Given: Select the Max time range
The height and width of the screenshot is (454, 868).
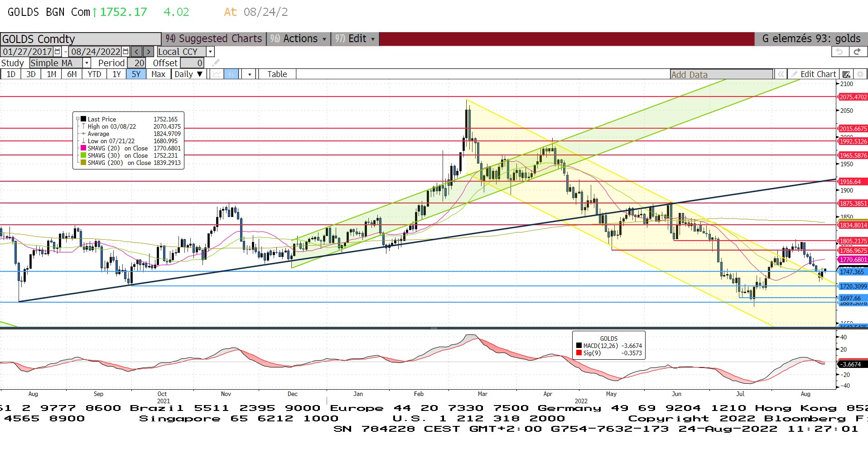Looking at the screenshot, I should pyautogui.click(x=159, y=74).
